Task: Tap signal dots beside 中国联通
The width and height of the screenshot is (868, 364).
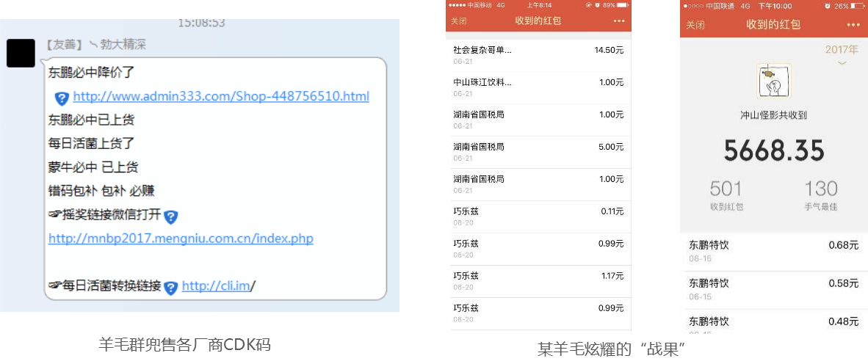Action: coord(692,6)
